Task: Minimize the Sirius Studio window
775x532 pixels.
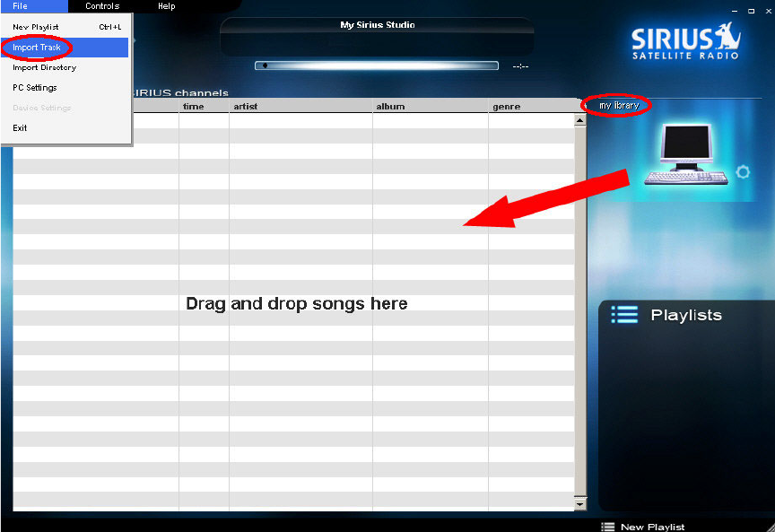Action: point(735,11)
